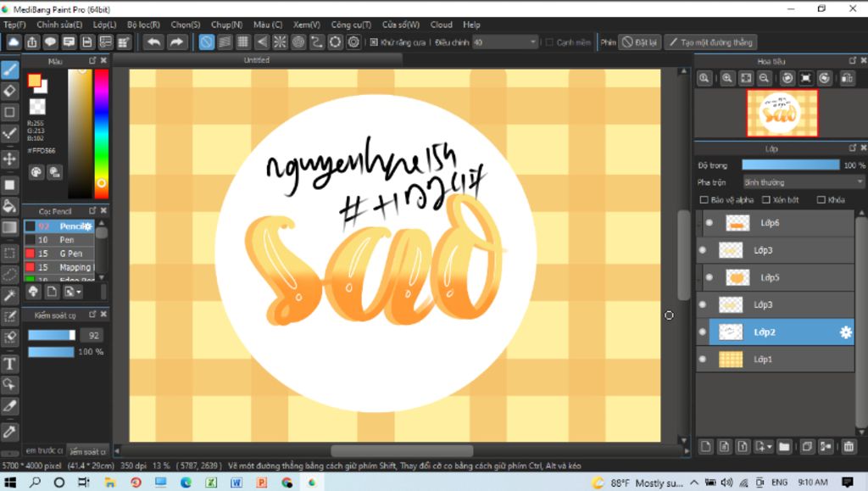Hide the Lớp1 layer
Image resolution: width=868 pixels, height=491 pixels.
703,360
